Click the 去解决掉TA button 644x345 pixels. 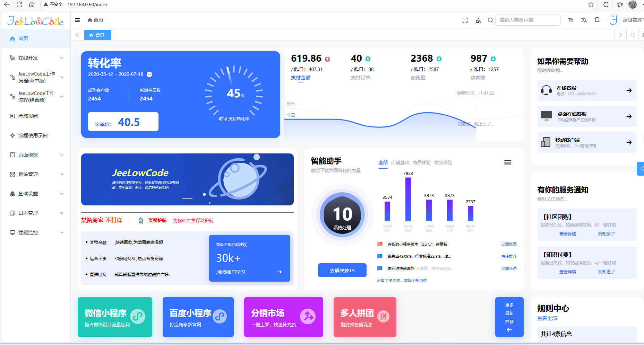point(342,270)
